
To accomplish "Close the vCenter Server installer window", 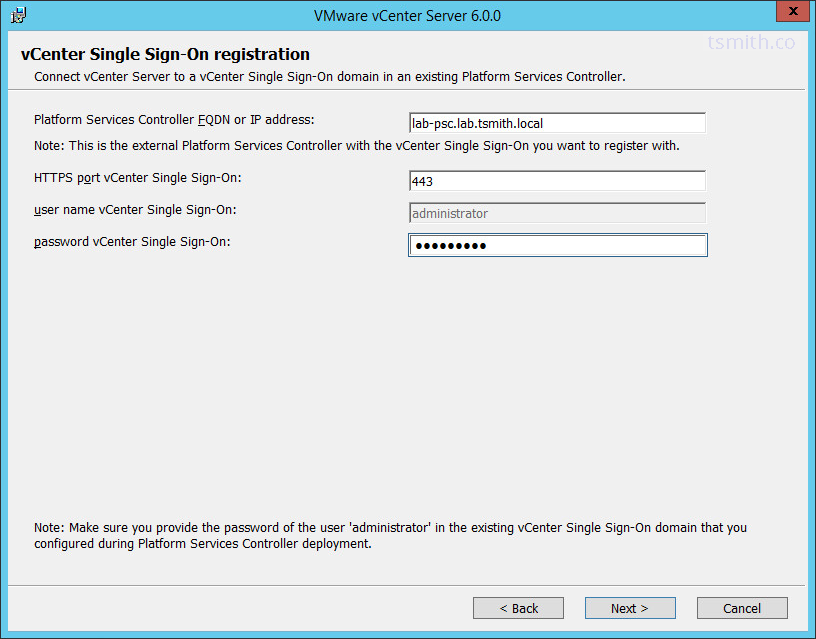I will pyautogui.click(x=793, y=11).
